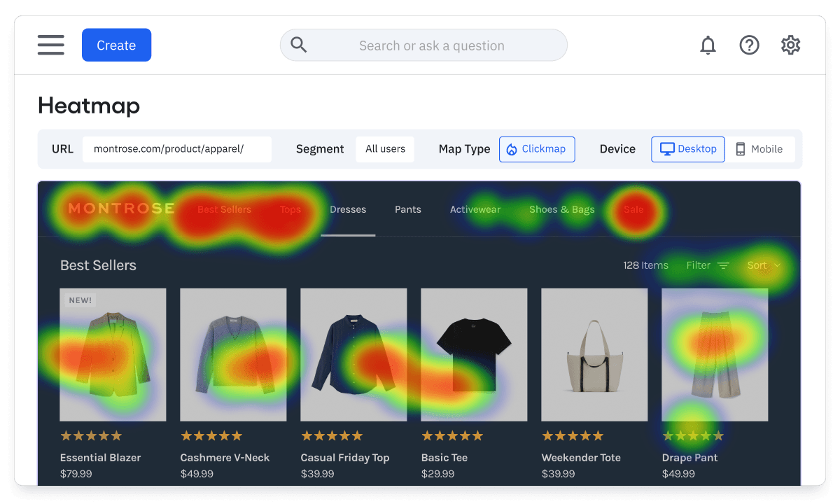Switch device view to Desktop

(x=687, y=149)
